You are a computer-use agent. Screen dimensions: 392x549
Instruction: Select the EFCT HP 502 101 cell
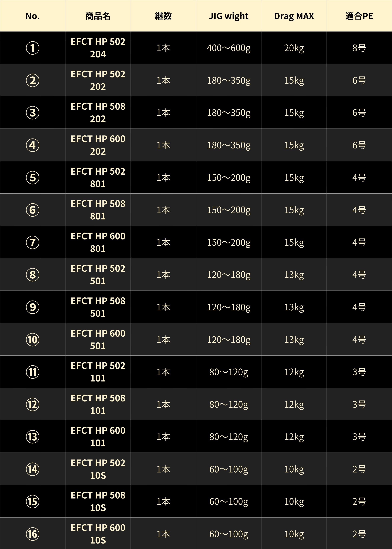click(x=98, y=372)
